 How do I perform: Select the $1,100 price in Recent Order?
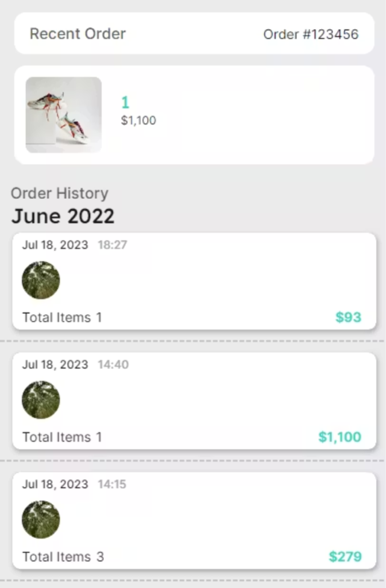pyautogui.click(x=138, y=121)
